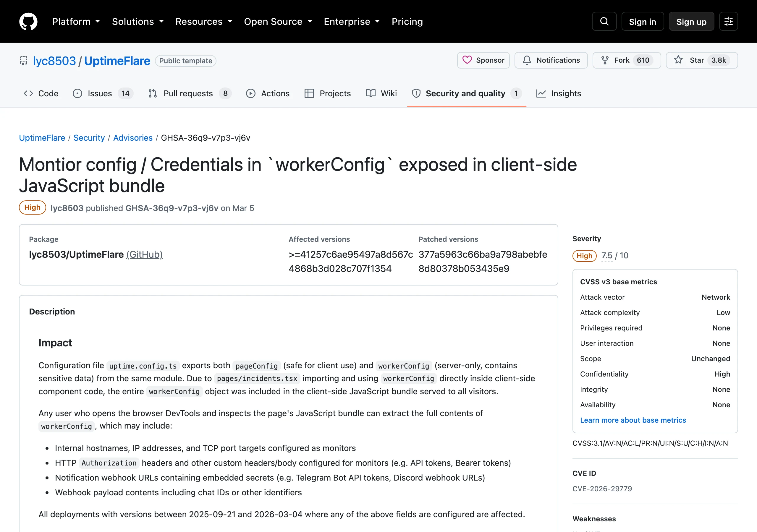
Task: Open the UptimeFlare repository title link
Action: coord(117,61)
